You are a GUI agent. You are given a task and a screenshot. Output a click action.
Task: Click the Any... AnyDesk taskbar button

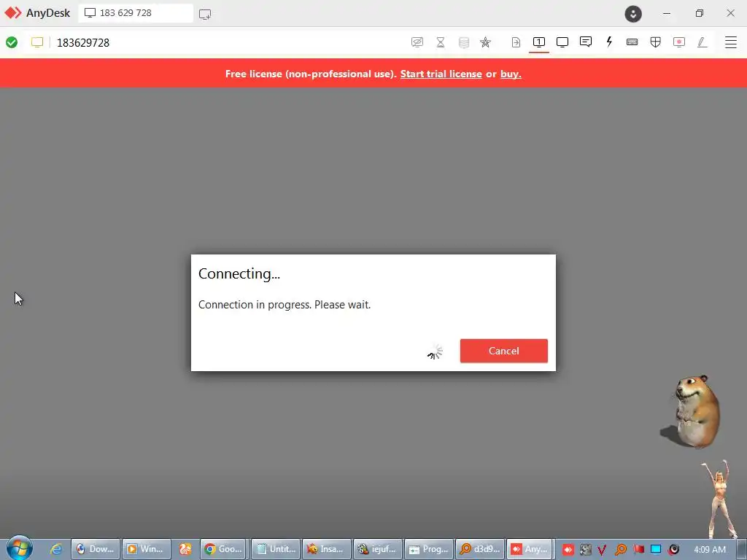530,549
